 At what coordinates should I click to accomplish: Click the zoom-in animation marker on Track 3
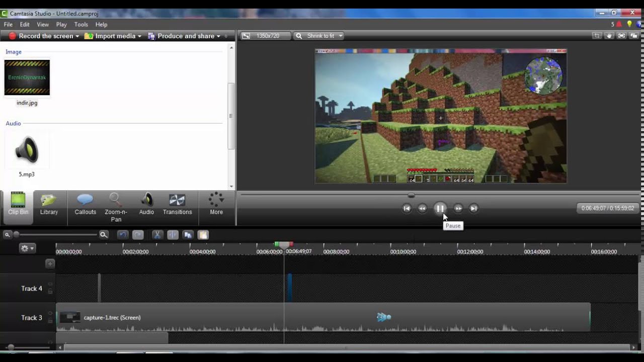384,317
